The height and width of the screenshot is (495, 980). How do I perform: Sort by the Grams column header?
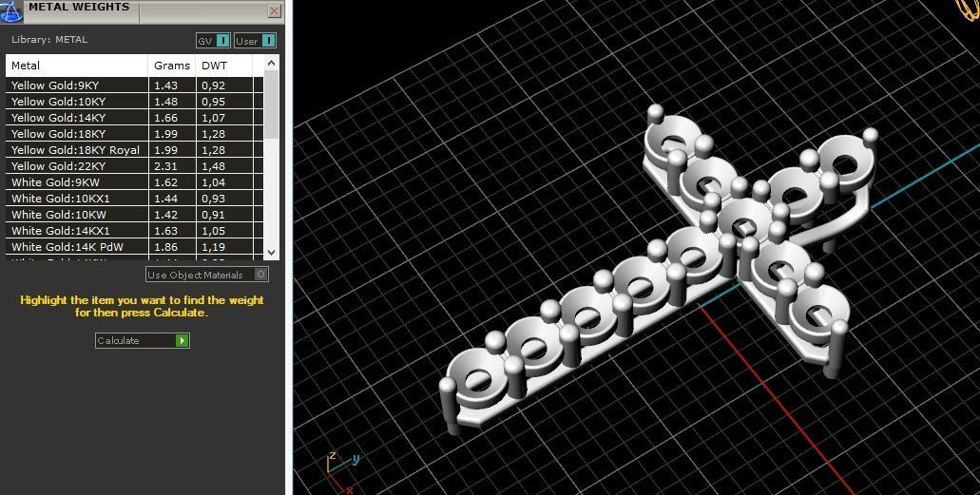click(172, 65)
